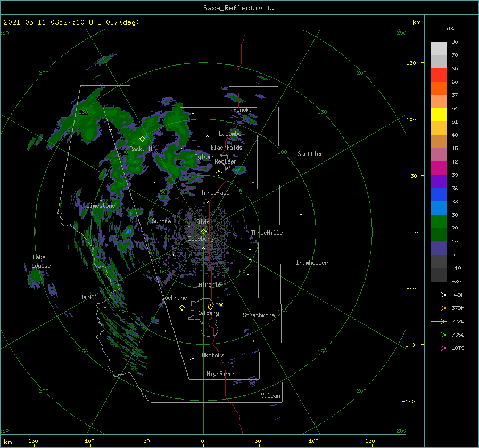The height and width of the screenshot is (448, 479).
Task: Click the Innisfail city label
Action: point(215,193)
